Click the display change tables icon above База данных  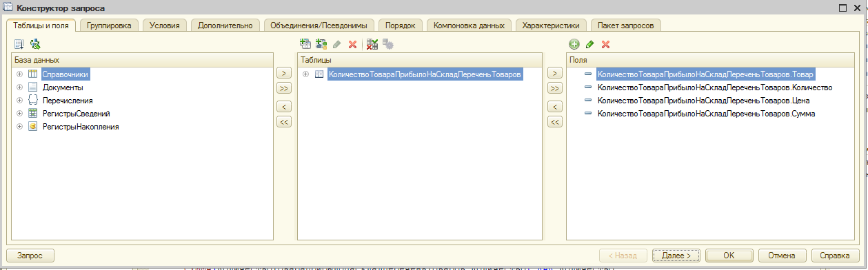[x=19, y=44]
